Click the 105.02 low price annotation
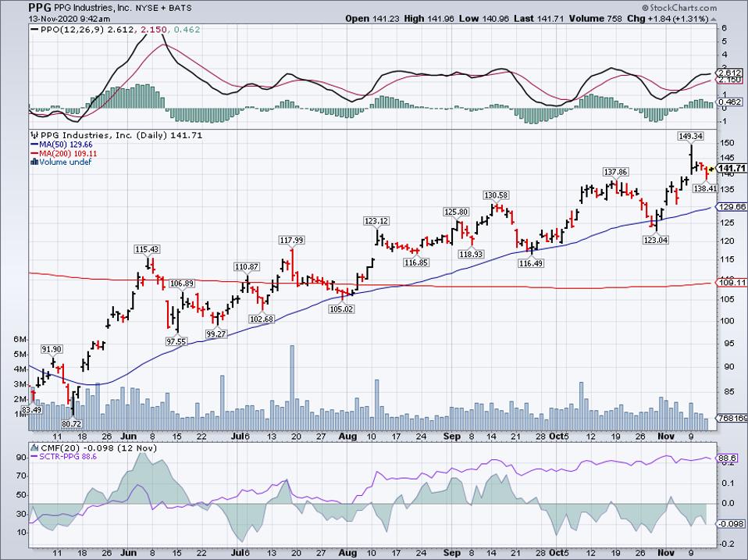748x560 pixels. (x=341, y=309)
